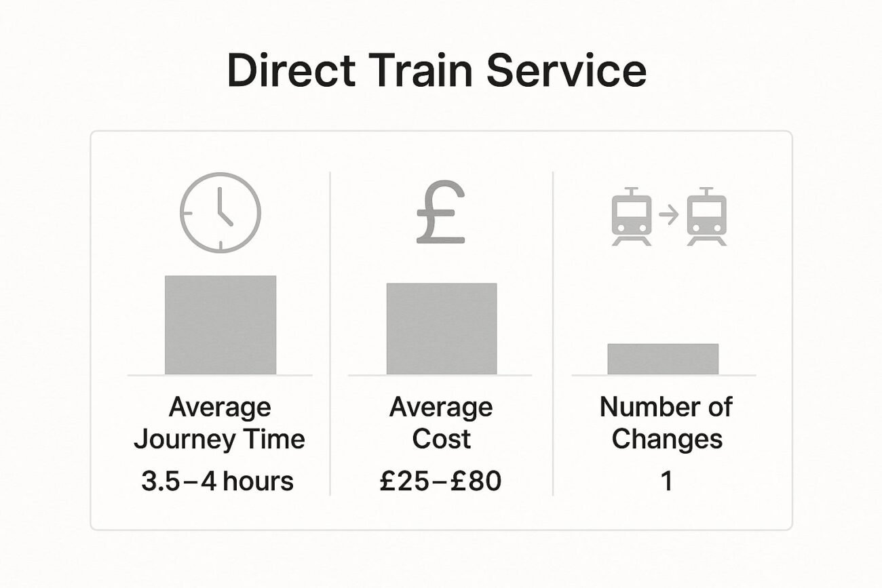Image resolution: width=882 pixels, height=588 pixels.
Task: Select the Average Cost bar
Action: pos(442,328)
